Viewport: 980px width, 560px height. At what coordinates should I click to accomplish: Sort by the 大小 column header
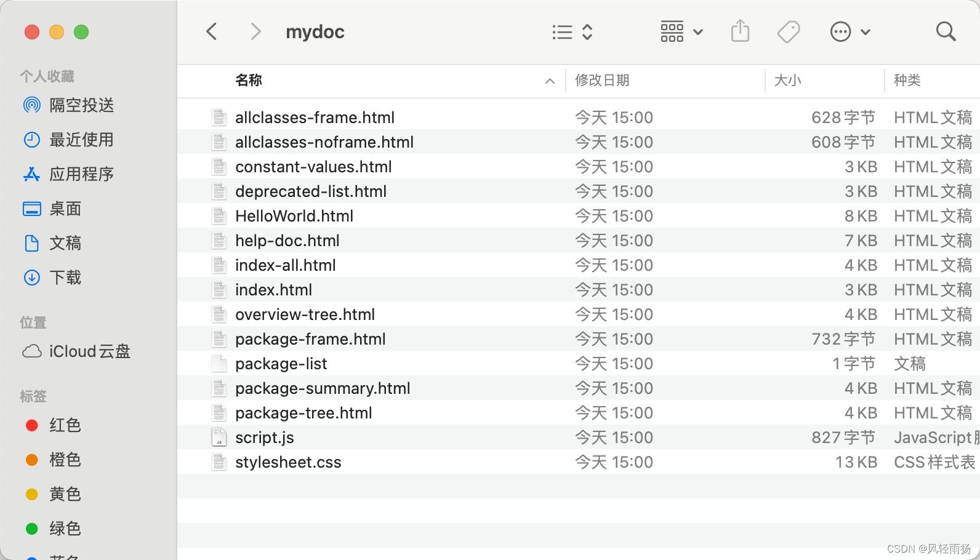click(787, 80)
